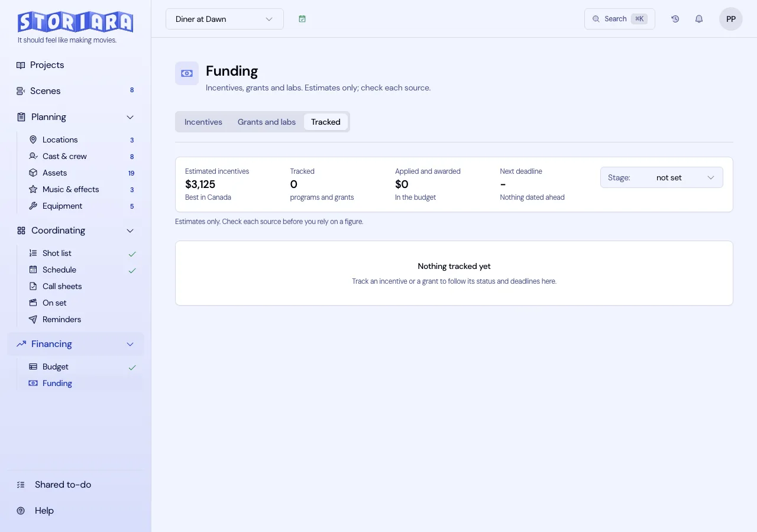
Task: Collapse the Planning section chevron
Action: point(130,117)
